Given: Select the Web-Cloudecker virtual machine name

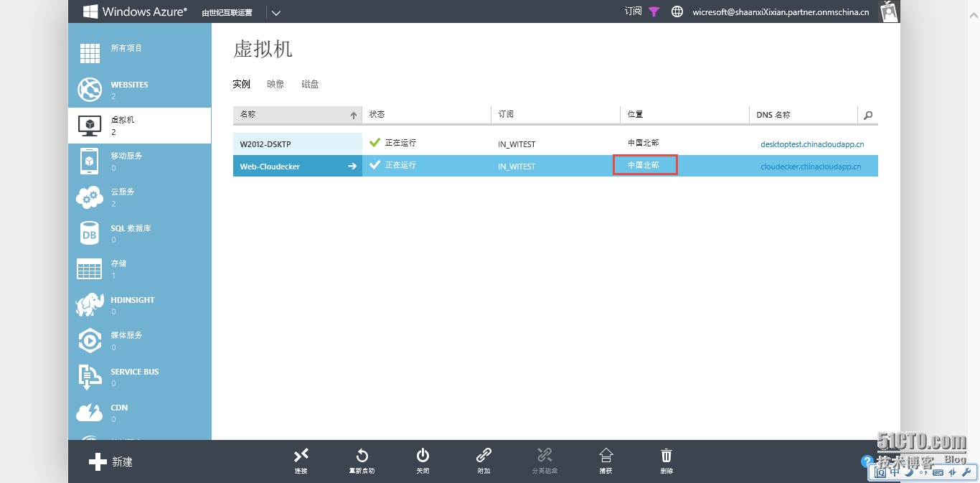Looking at the screenshot, I should [270, 167].
